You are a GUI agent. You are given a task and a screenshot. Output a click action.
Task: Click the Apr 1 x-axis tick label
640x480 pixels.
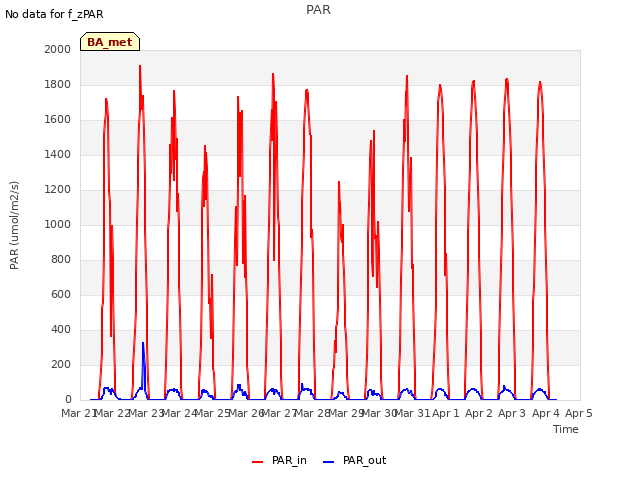[x=446, y=413]
